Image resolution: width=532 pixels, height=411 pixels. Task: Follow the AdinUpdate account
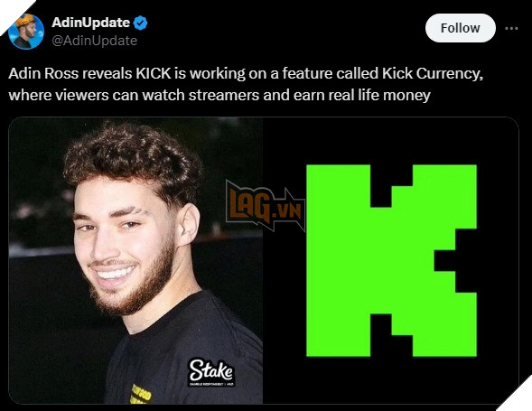tap(460, 28)
